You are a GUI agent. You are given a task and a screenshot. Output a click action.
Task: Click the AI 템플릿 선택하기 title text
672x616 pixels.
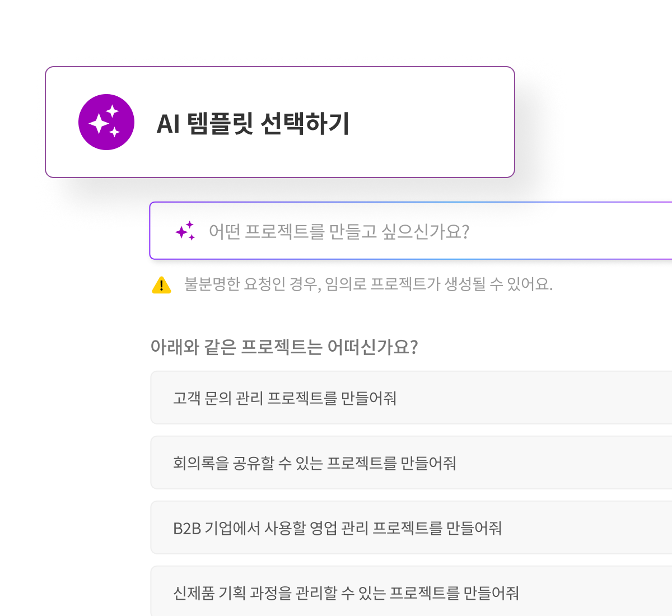click(x=253, y=124)
